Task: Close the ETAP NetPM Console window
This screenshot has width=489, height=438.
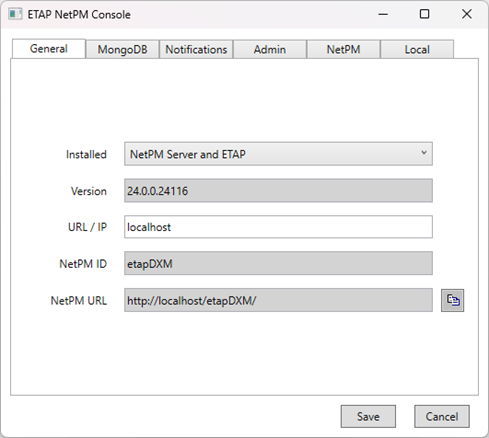Action: point(467,14)
